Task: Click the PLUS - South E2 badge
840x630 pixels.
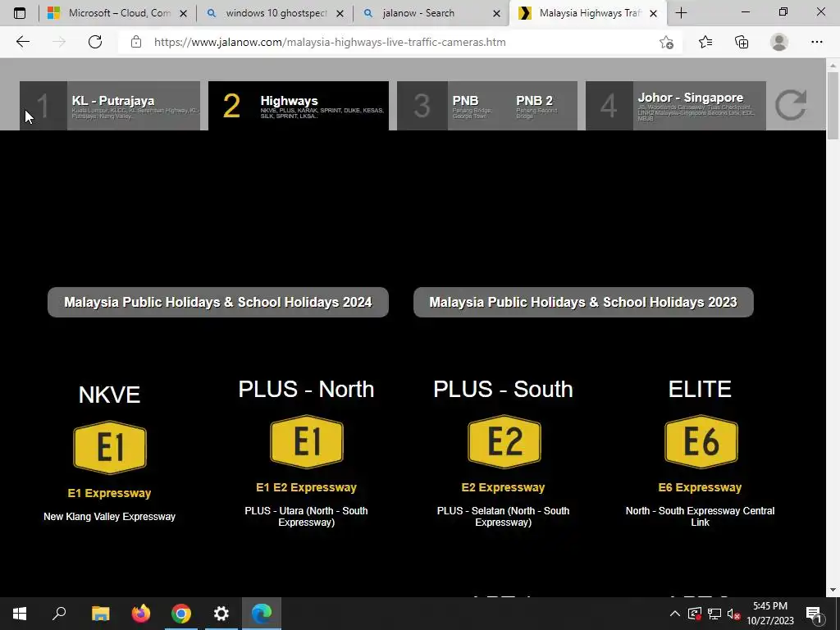Action: click(x=504, y=442)
